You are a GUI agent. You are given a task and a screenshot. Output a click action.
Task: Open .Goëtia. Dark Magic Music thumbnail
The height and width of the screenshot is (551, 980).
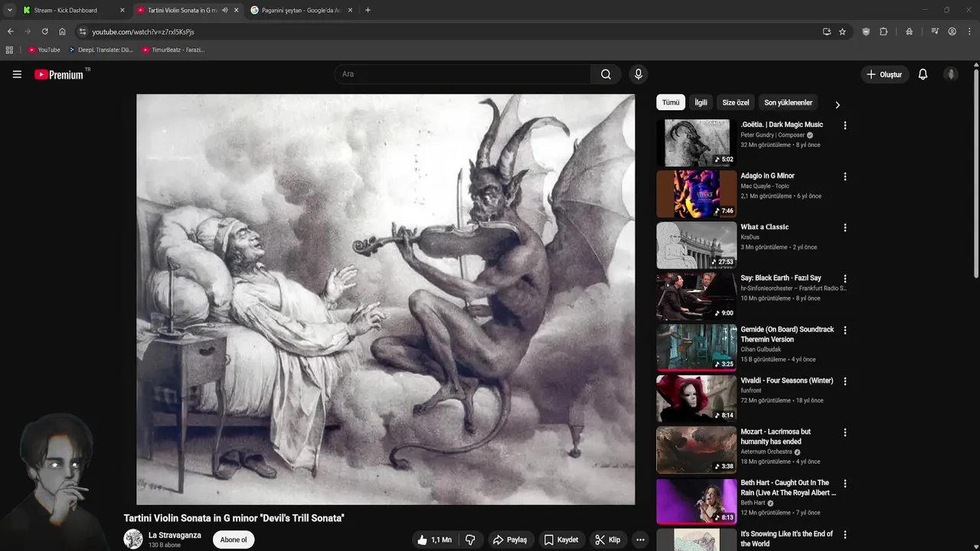697,142
